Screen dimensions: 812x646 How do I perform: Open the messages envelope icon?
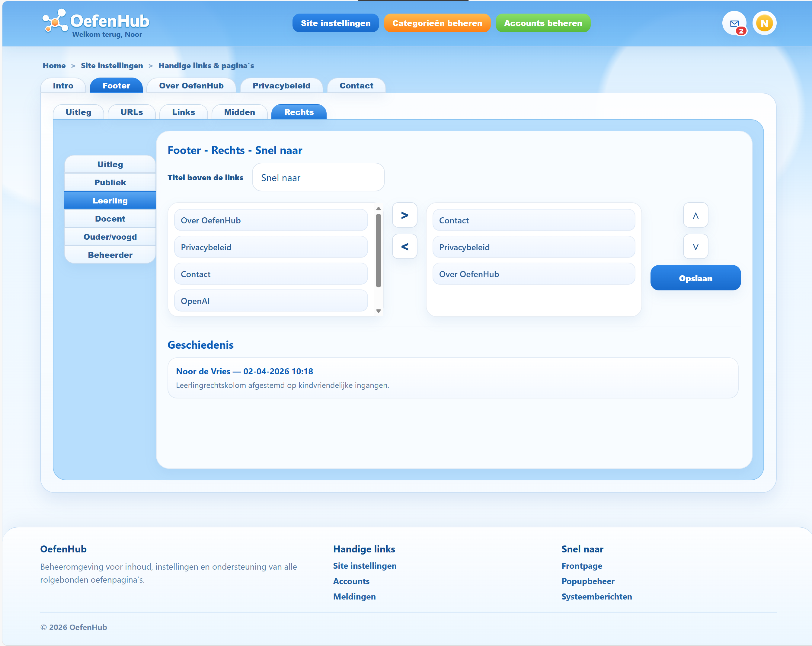734,23
